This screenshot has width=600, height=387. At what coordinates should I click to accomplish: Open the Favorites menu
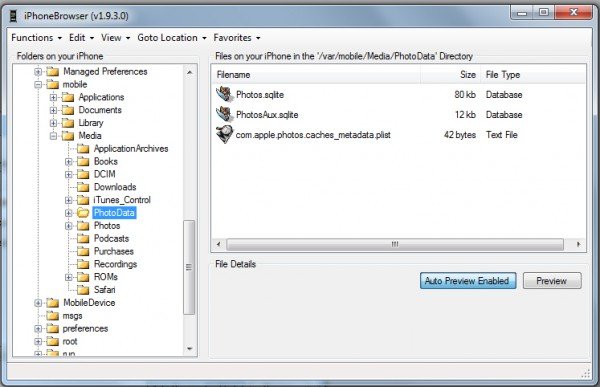coord(236,38)
